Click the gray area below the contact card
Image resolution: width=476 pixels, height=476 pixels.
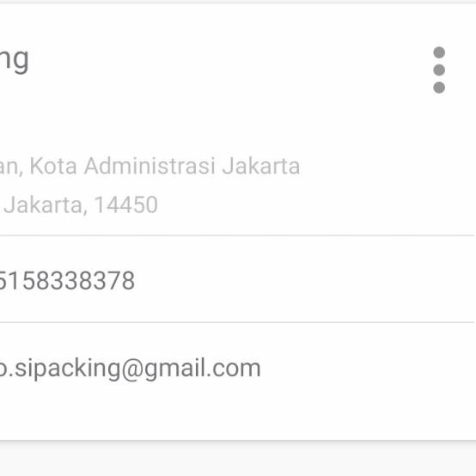238,460
